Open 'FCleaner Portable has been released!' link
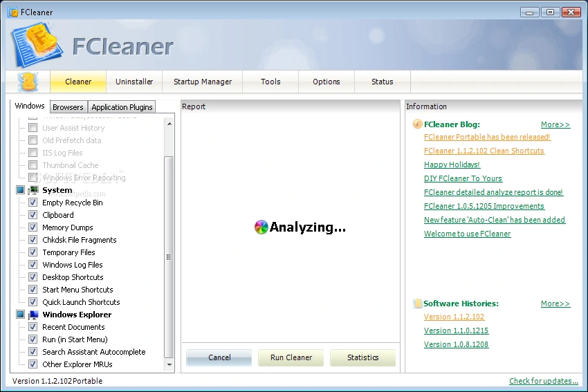Image resolution: width=588 pixels, height=392 pixels. tap(487, 137)
